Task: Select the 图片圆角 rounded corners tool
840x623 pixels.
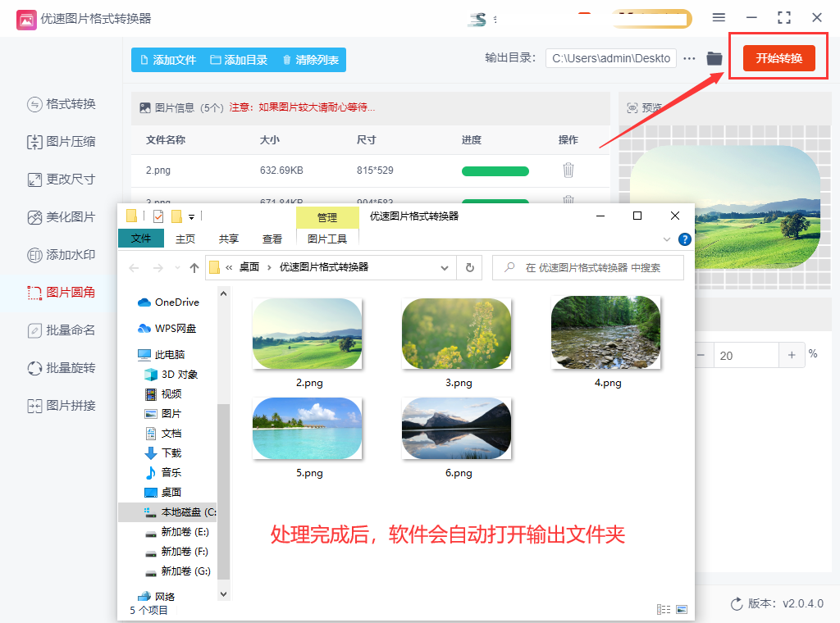Action: coord(61,293)
